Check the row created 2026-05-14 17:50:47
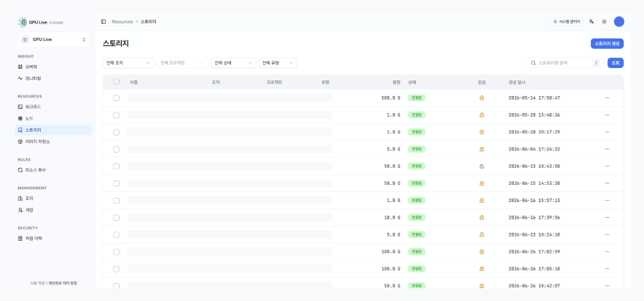Viewport: 644px width, 301px height. coord(116,98)
